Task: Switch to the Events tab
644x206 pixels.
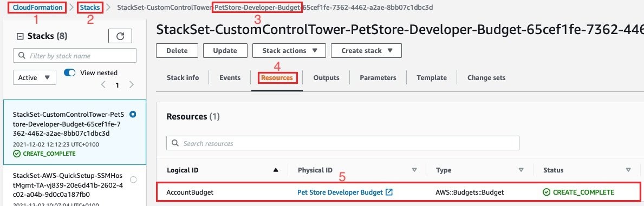Action: click(230, 77)
